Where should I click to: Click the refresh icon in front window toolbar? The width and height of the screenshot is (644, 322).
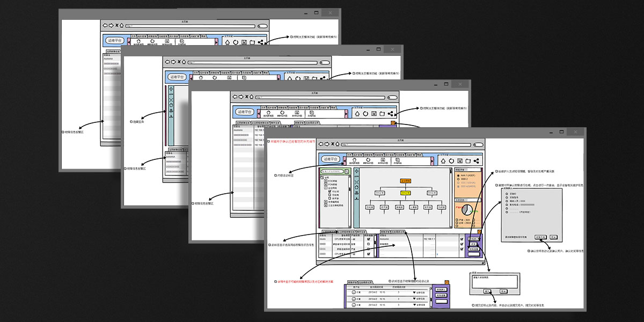[x=452, y=160]
